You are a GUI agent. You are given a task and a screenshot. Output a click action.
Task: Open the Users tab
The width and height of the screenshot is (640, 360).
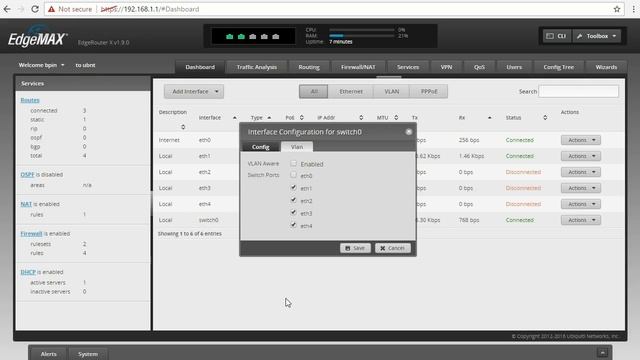click(514, 67)
